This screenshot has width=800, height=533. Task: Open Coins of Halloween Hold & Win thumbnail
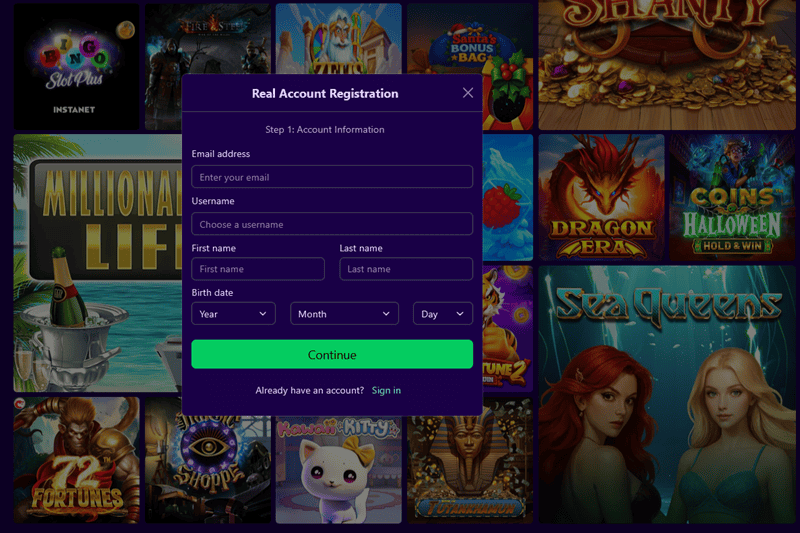tap(733, 197)
